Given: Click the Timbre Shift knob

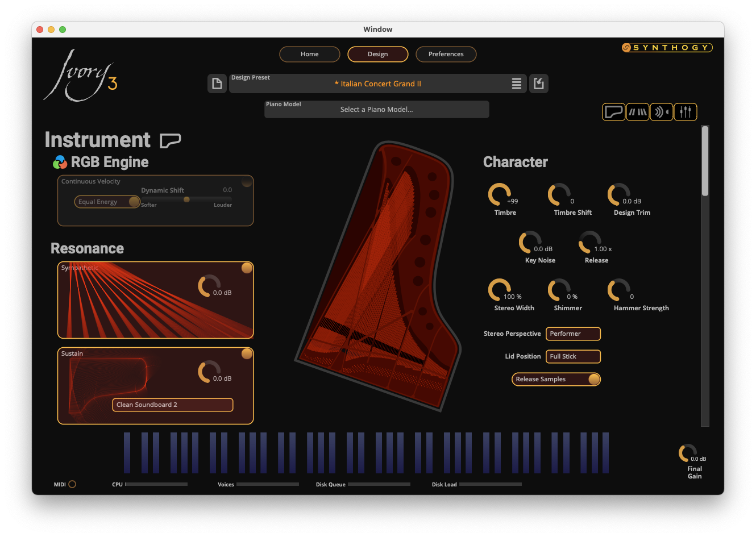Looking at the screenshot, I should click(559, 194).
